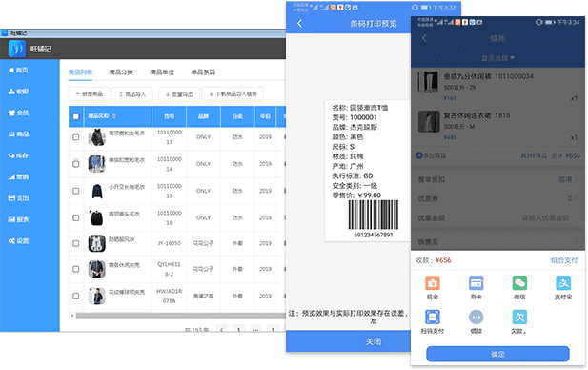Open 营销 marketing in the sidebar

point(18,177)
